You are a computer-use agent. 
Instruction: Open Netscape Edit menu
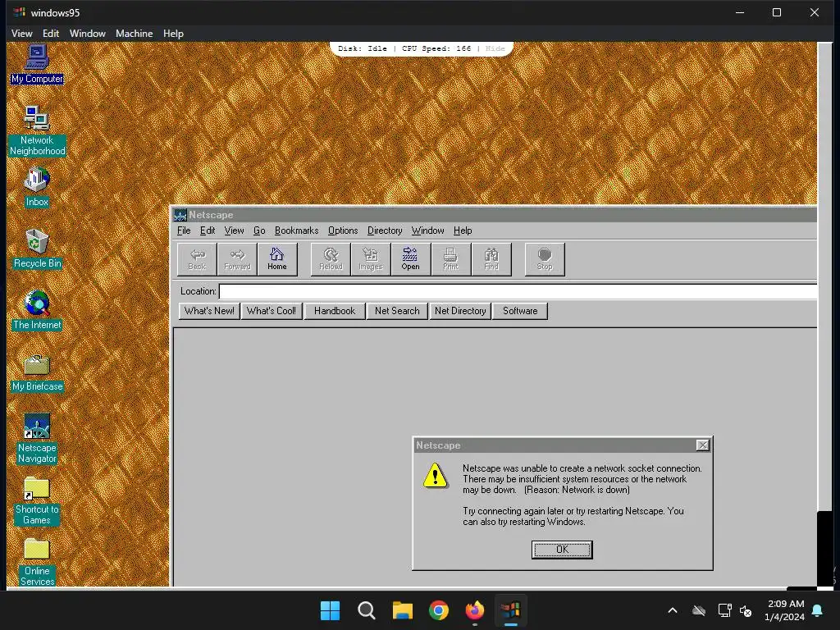point(208,231)
